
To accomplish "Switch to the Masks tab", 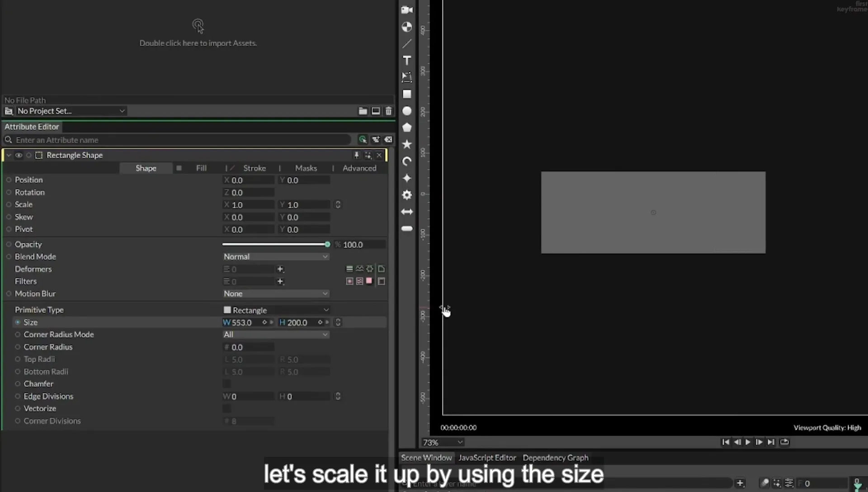I will 306,168.
